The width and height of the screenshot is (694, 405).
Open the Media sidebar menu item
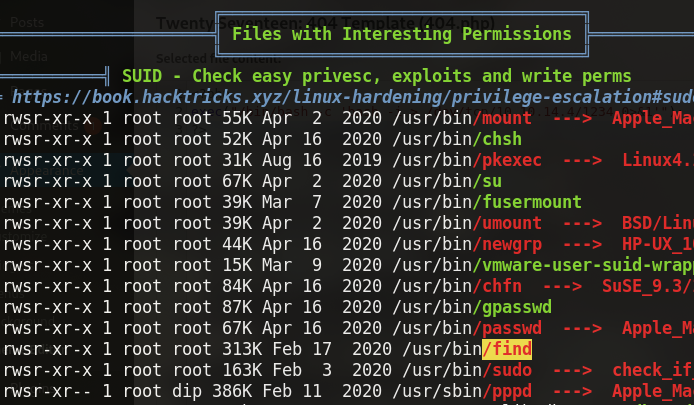tap(30, 57)
